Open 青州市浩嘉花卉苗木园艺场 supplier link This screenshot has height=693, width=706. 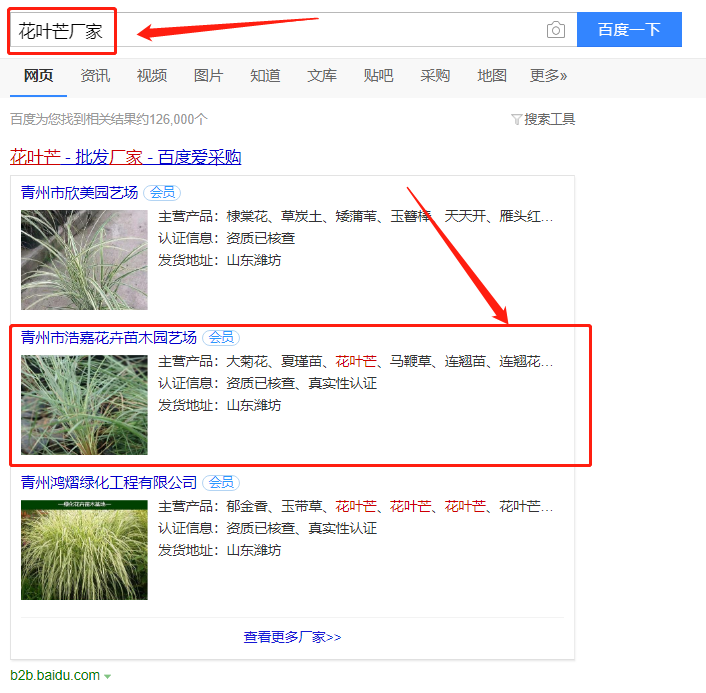tap(108, 337)
